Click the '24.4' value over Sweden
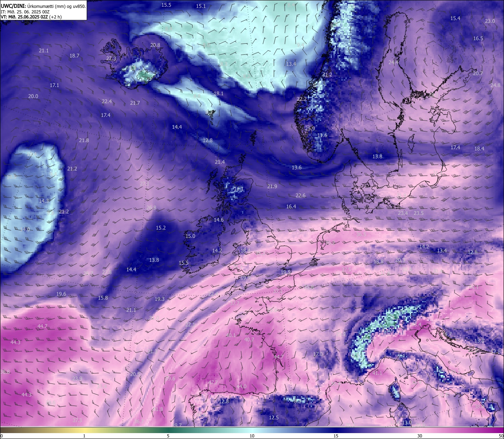Screen dimensions: 504x439 (393, 62)
